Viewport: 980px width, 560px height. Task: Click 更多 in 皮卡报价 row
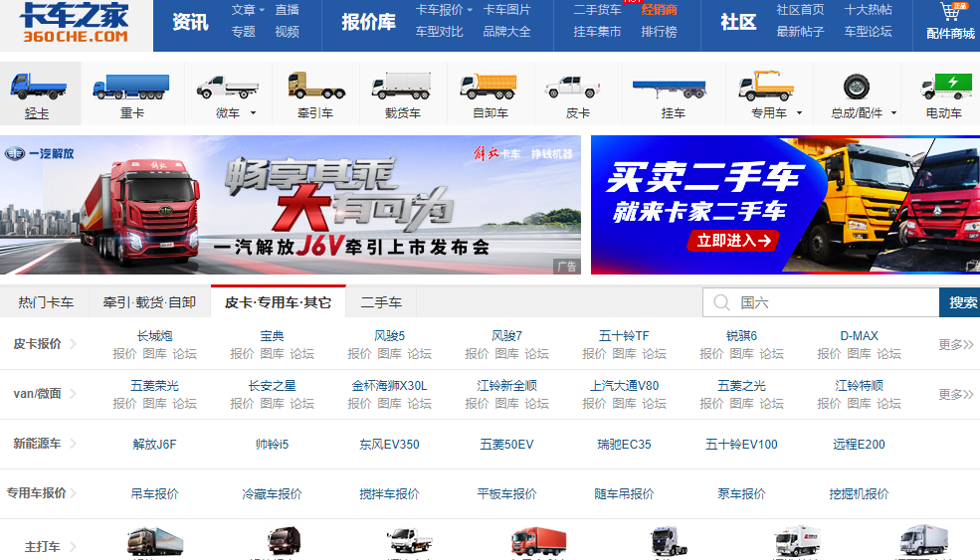[x=956, y=344]
